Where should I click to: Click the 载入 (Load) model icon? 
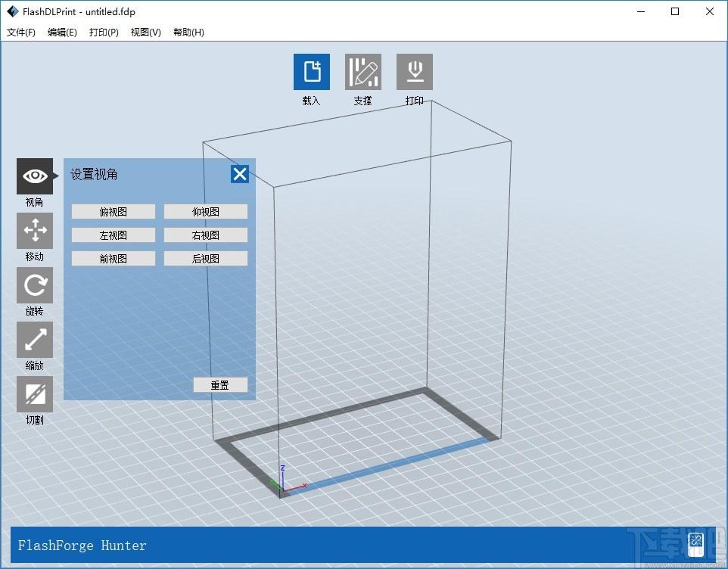312,71
